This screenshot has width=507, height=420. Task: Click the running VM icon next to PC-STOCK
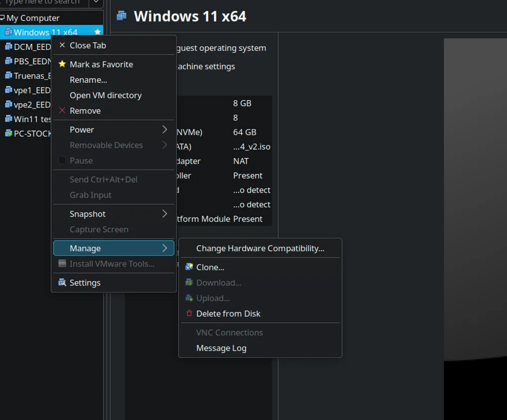pyautogui.click(x=8, y=134)
